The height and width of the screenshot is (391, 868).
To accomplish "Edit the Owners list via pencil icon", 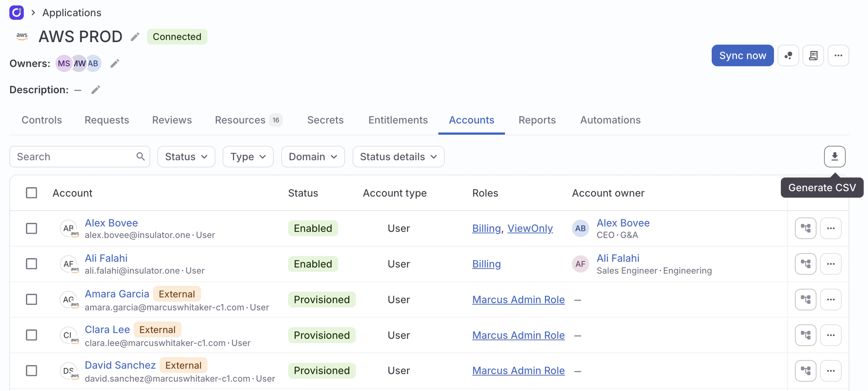I will tap(115, 63).
